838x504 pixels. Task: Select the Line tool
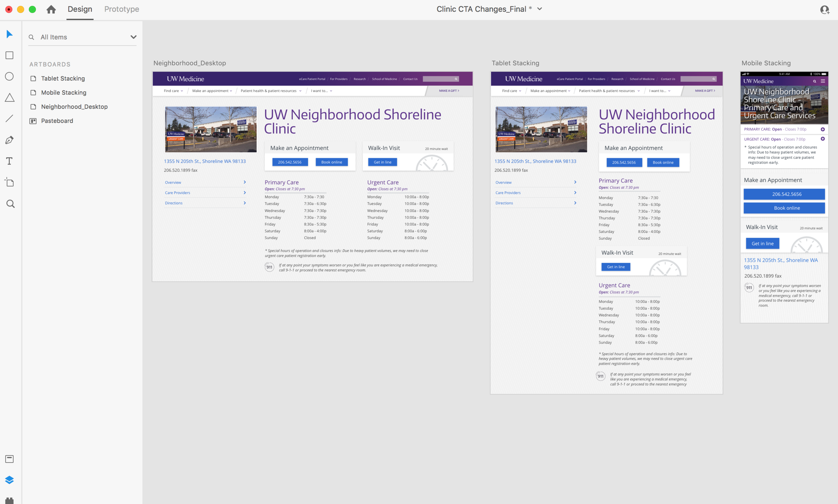[x=9, y=119]
